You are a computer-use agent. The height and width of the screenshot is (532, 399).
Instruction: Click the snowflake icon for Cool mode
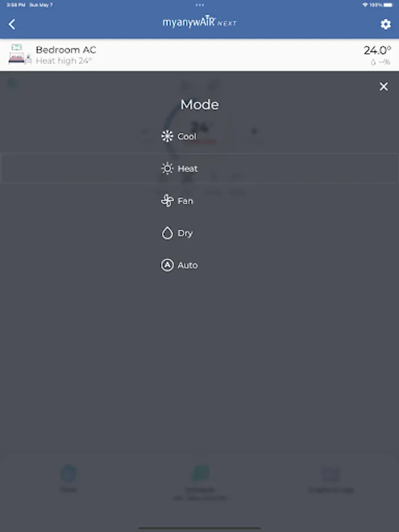tap(167, 136)
